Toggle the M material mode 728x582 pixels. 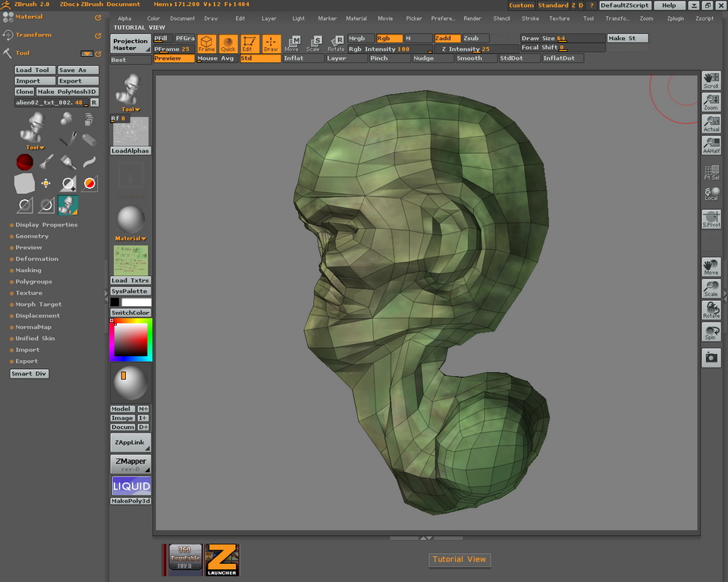(x=419, y=39)
